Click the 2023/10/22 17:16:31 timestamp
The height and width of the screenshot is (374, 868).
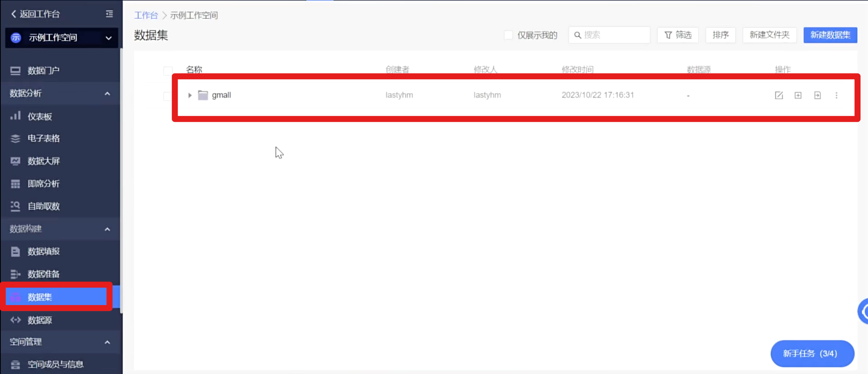tap(598, 95)
